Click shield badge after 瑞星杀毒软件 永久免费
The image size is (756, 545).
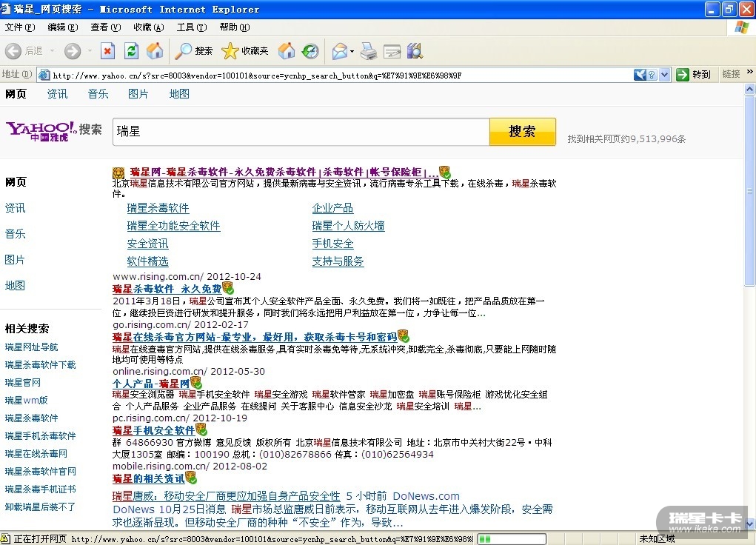228,288
